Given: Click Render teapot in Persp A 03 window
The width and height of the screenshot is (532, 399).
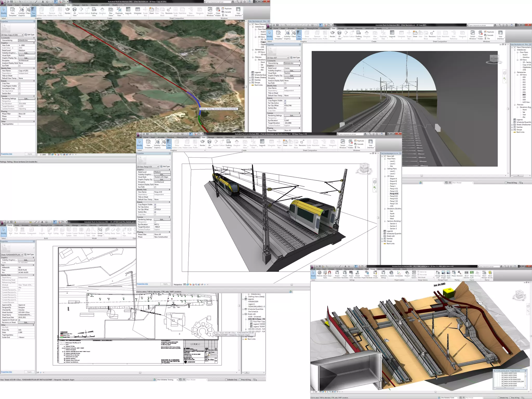Looking at the screenshot, I should (x=202, y=143).
